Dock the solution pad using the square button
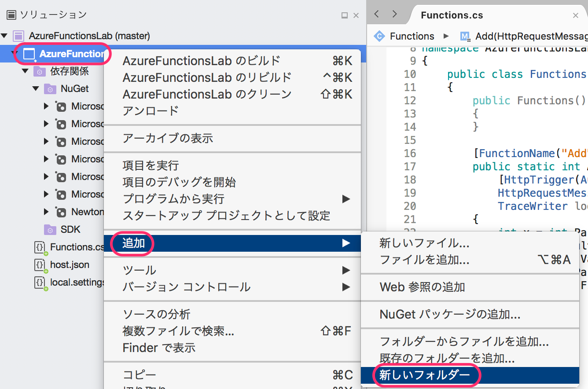 coord(345,15)
